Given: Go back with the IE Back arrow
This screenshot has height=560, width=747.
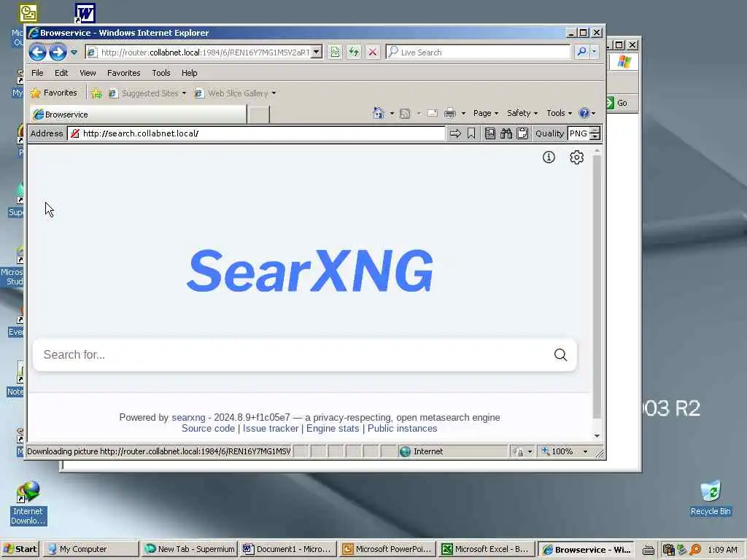Looking at the screenshot, I should (38, 52).
